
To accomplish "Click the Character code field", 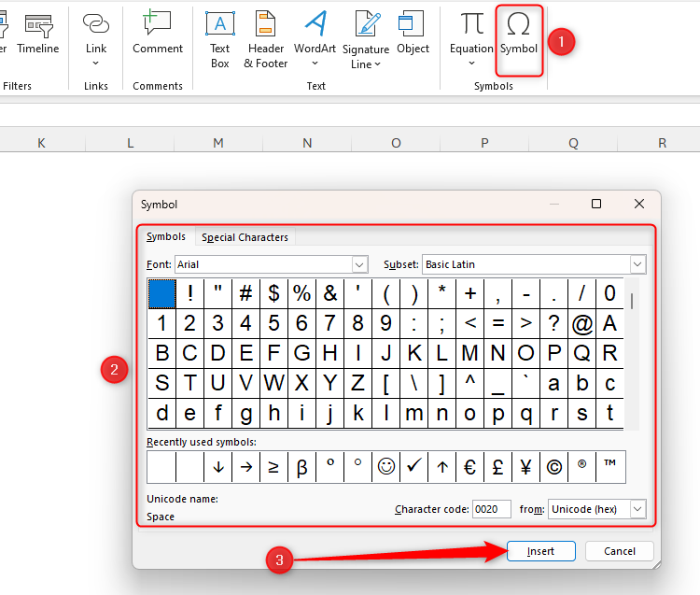I will (x=491, y=509).
